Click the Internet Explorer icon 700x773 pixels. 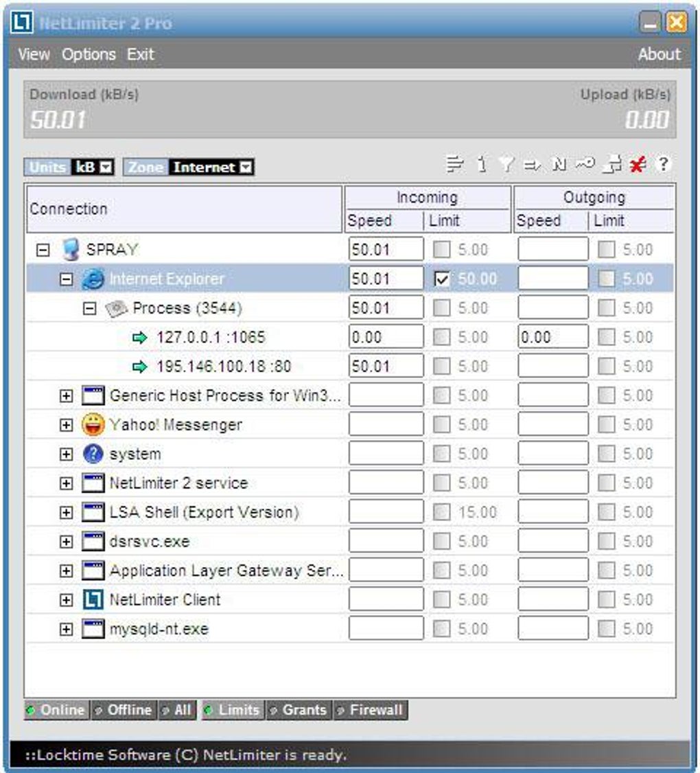point(93,279)
